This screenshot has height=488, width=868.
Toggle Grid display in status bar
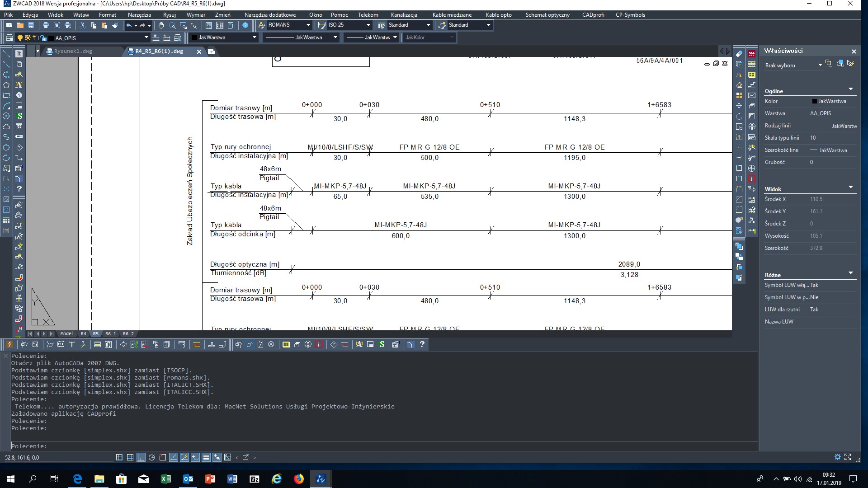click(x=130, y=457)
